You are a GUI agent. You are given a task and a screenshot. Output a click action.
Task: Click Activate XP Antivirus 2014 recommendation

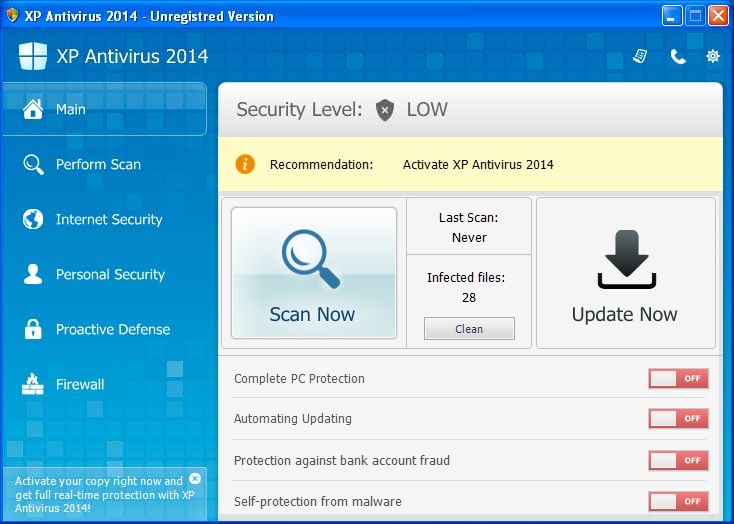(x=478, y=165)
